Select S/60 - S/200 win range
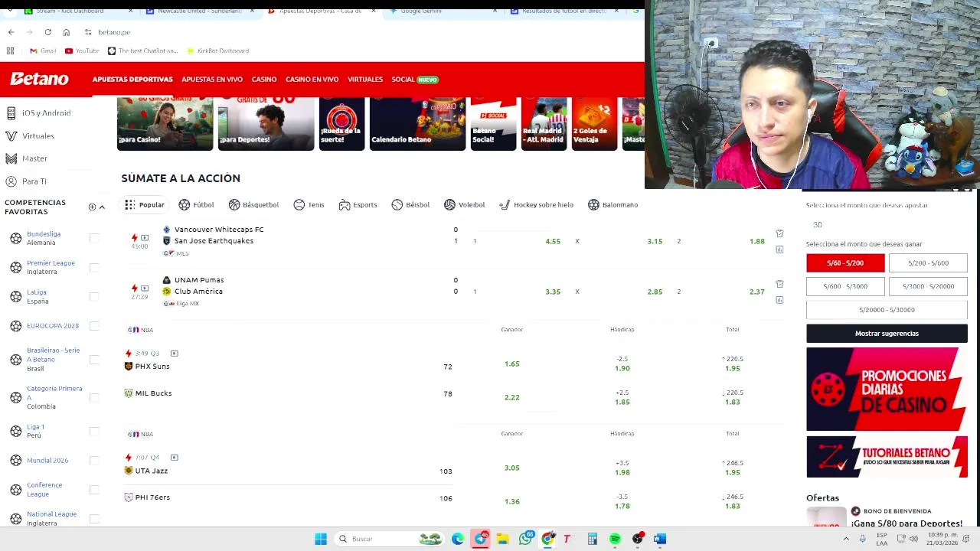Screen dimensions: 980x551 point(845,262)
